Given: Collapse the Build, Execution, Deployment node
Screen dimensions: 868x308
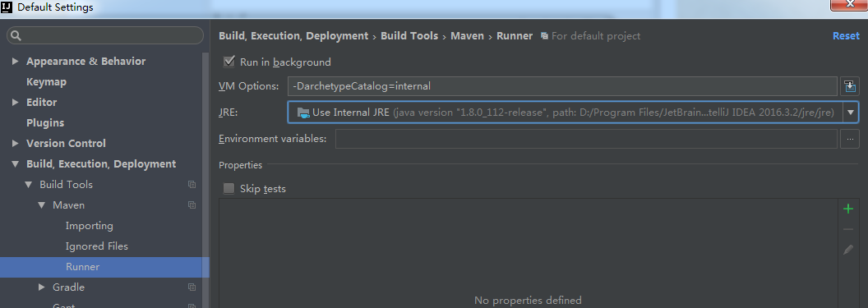Looking at the screenshot, I should [x=16, y=164].
